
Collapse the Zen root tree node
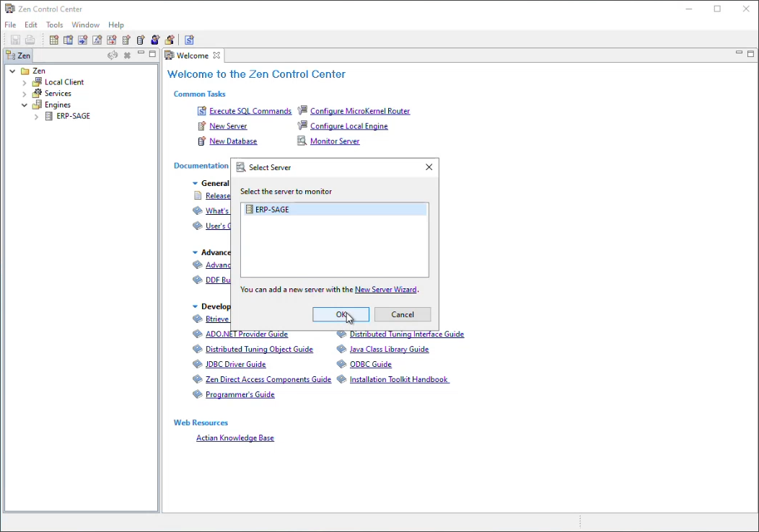pos(12,71)
